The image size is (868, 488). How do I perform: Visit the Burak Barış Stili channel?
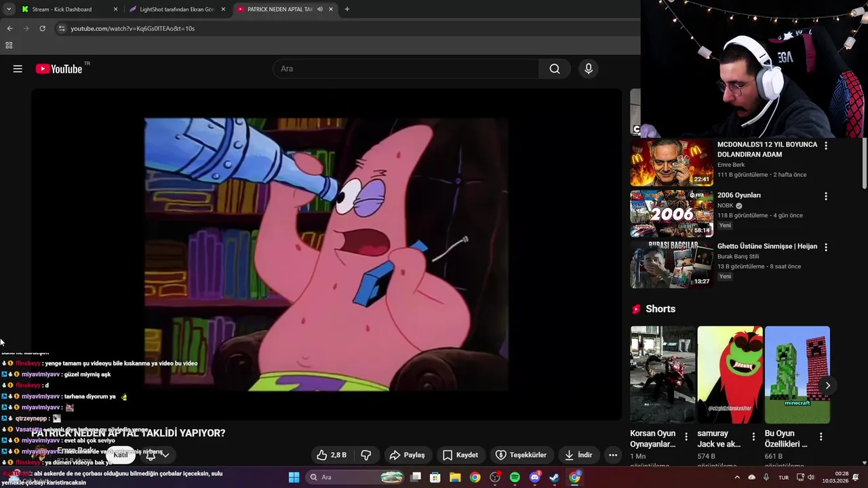(738, 256)
